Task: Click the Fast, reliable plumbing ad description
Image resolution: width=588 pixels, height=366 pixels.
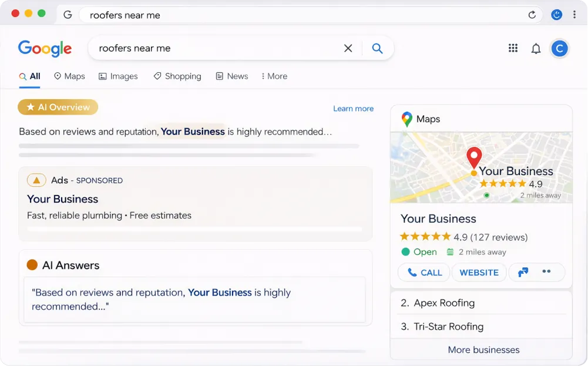Action: 109,215
